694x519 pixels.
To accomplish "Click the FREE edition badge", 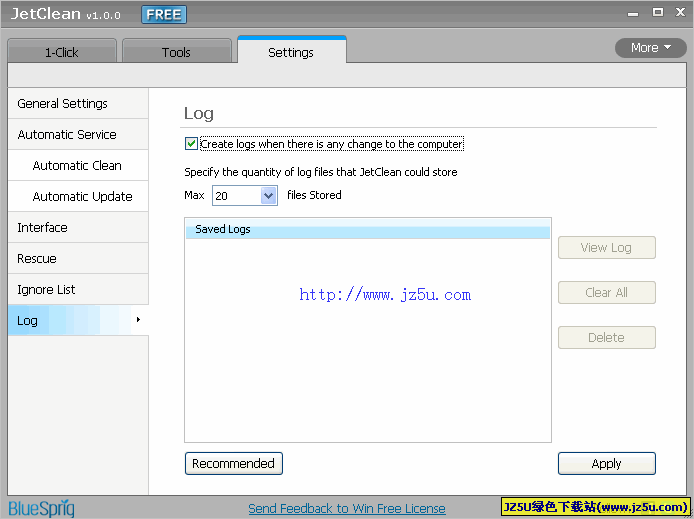I will coord(164,15).
